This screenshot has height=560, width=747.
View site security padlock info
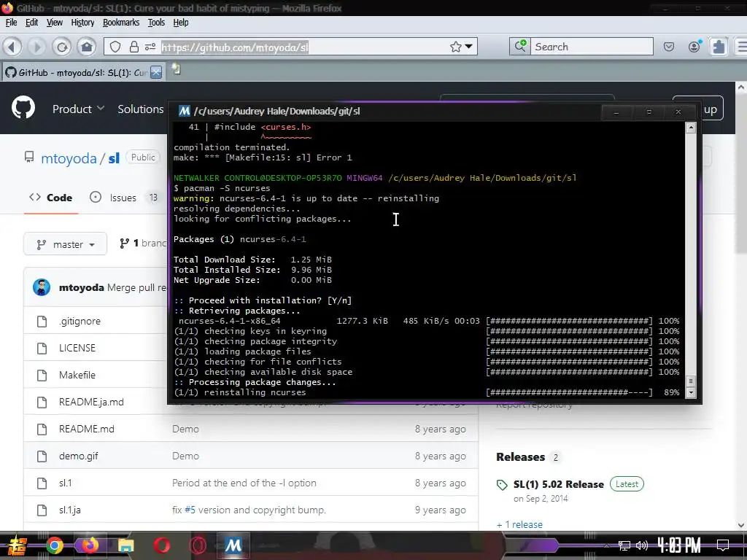(x=134, y=47)
